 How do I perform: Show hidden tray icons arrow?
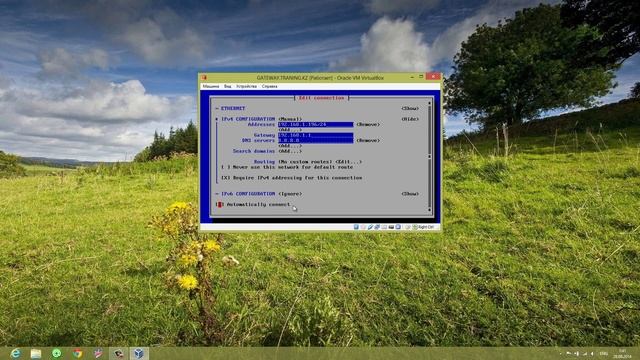(x=560, y=353)
